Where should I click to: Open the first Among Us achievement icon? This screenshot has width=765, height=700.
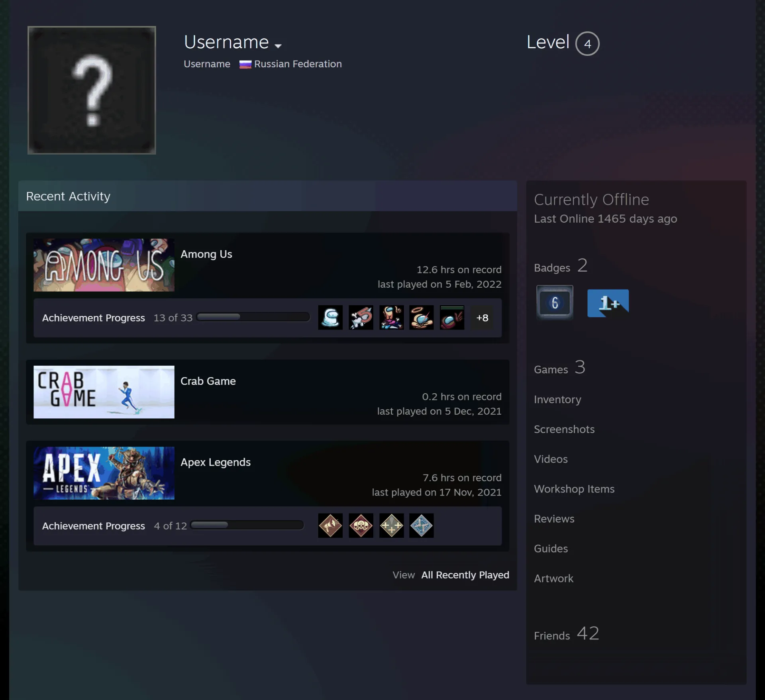[330, 318]
